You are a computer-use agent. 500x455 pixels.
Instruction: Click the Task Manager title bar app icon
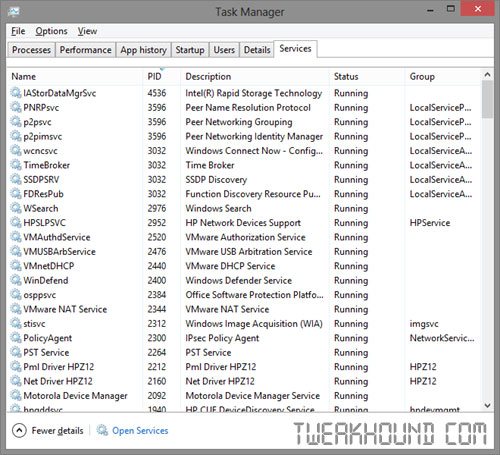point(14,12)
